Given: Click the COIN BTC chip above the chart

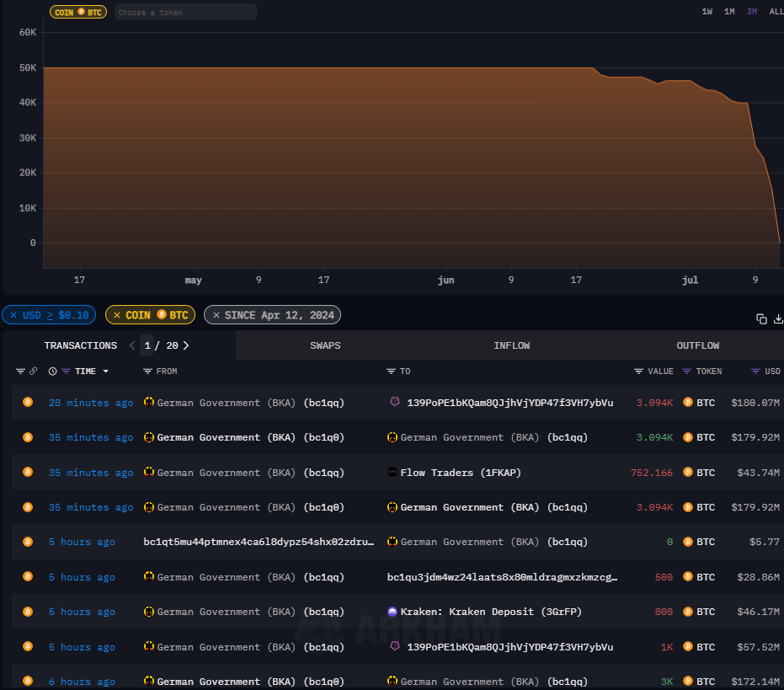Looking at the screenshot, I should click(78, 12).
